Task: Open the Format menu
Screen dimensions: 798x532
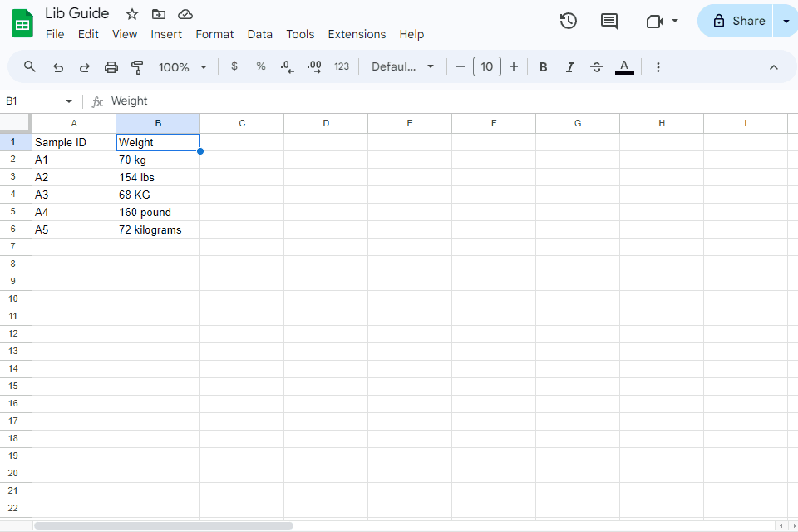Action: coord(214,34)
